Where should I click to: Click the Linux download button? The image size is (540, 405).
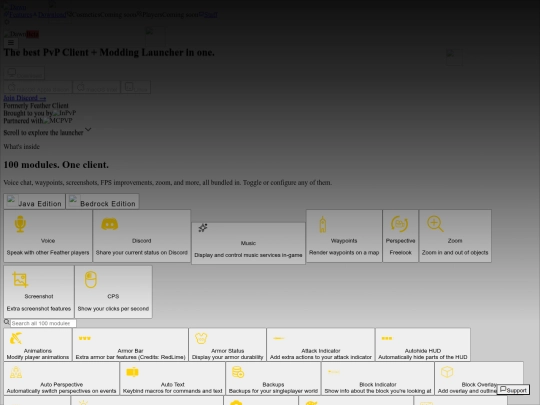136,87
